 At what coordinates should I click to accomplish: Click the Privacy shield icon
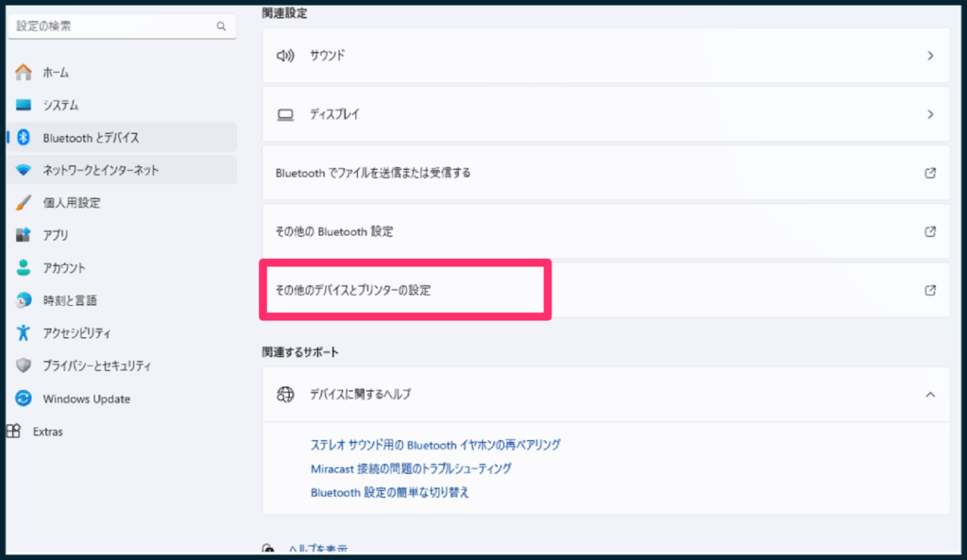point(24,365)
